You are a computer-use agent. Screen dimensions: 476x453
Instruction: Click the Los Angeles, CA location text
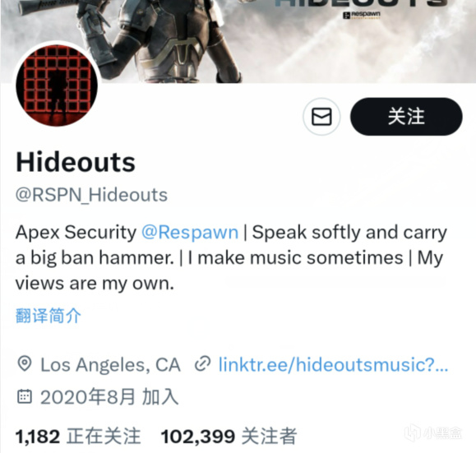[x=110, y=365]
